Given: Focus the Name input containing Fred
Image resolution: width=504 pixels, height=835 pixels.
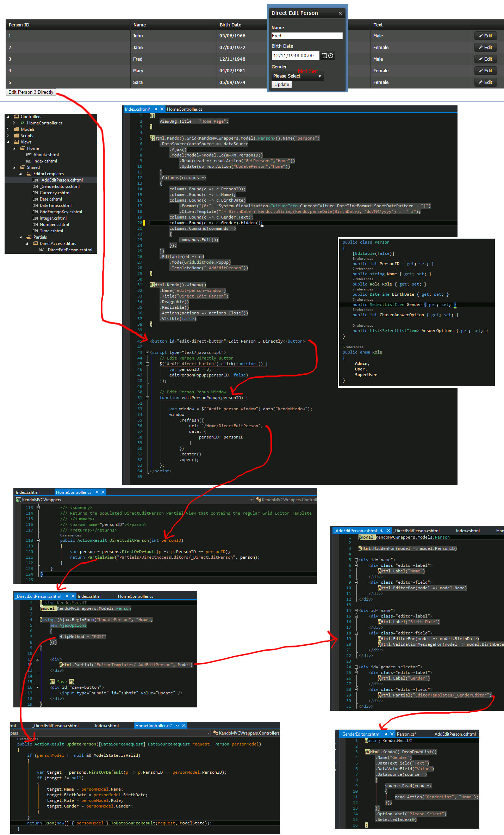Looking at the screenshot, I should coord(307,36).
